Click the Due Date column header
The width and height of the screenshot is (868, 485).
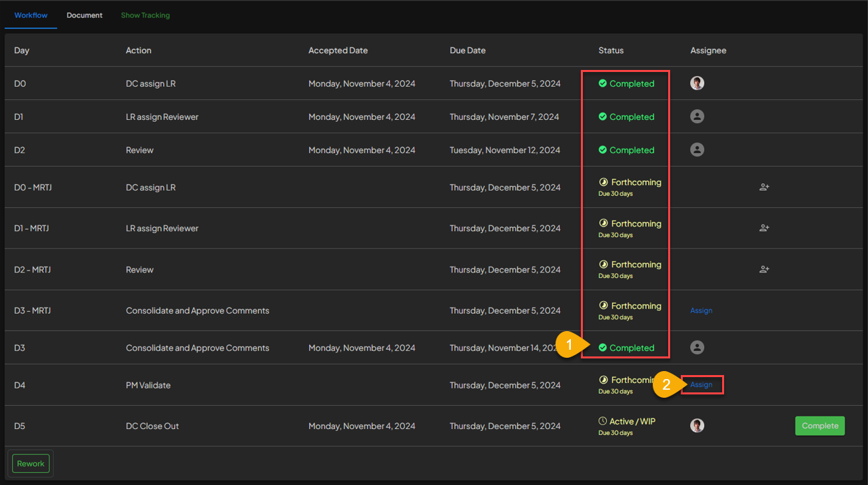pyautogui.click(x=468, y=51)
